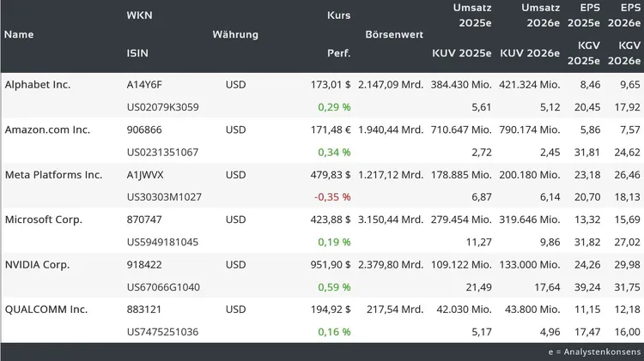Click revenue 109.122 Mio. for NVIDIA
The image size is (644, 361).
tap(461, 265)
